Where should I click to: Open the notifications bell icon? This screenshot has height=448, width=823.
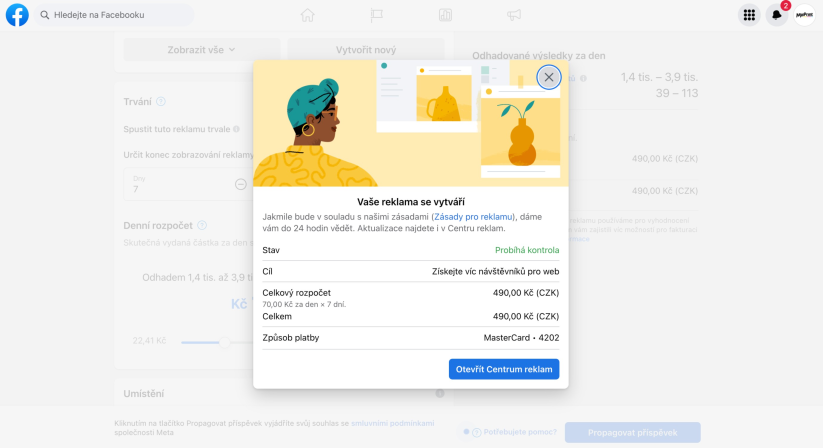777,15
